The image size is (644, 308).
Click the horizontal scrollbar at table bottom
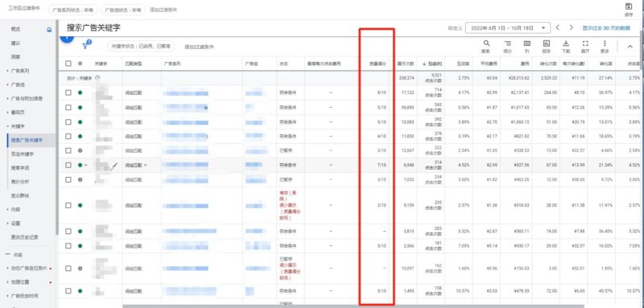[353, 306]
